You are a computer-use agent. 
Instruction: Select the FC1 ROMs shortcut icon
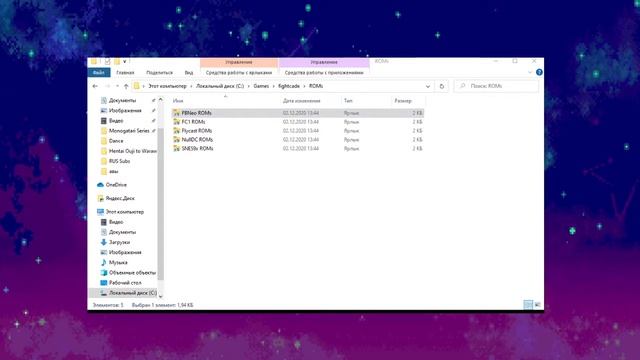tap(176, 122)
